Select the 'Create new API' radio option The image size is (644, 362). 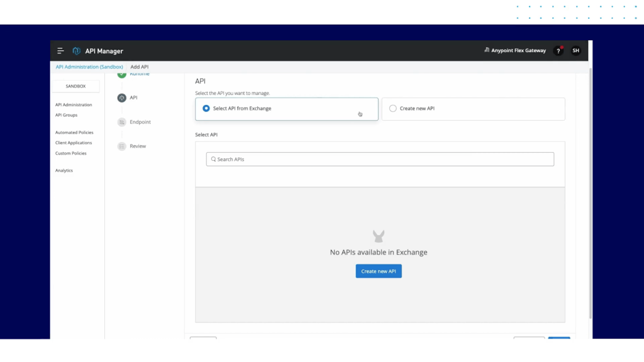click(x=393, y=109)
